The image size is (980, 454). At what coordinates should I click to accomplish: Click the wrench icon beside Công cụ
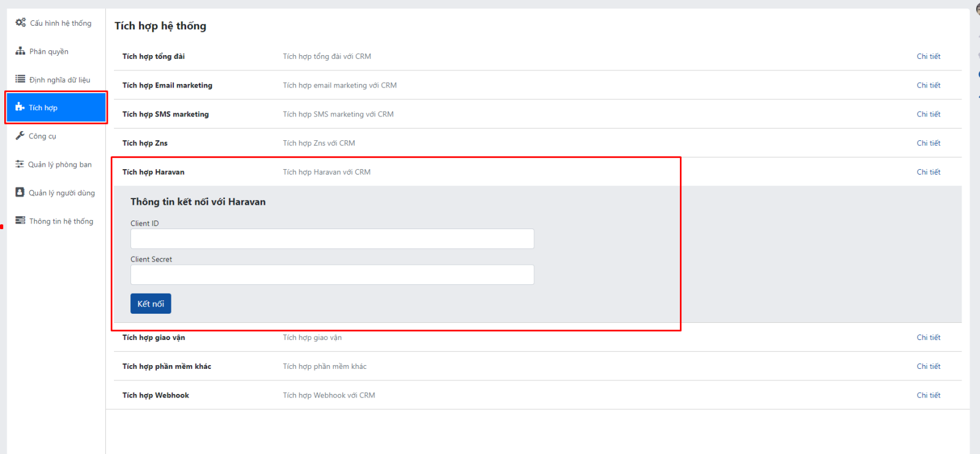point(20,136)
